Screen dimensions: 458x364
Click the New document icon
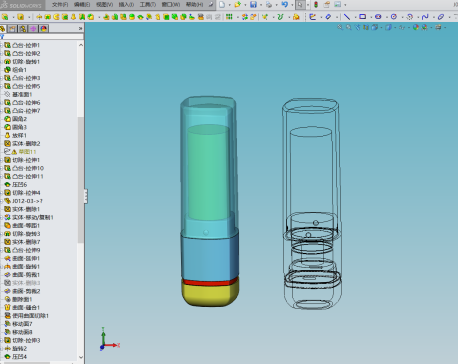tap(222, 5)
